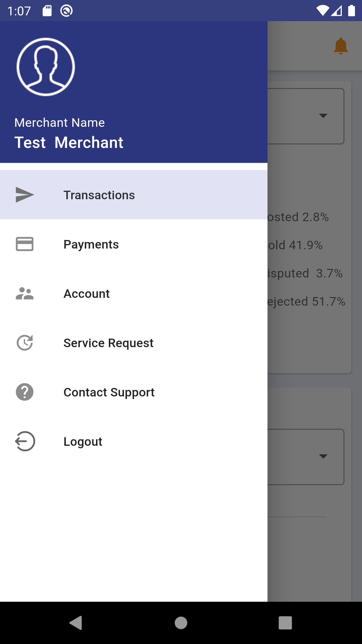Tap the merchant profile avatar
Image resolution: width=362 pixels, height=644 pixels.
(x=46, y=67)
